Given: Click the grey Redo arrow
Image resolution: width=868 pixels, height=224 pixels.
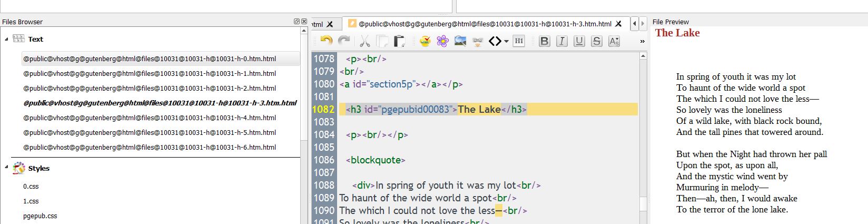Looking at the screenshot, I should pyautogui.click(x=344, y=41).
